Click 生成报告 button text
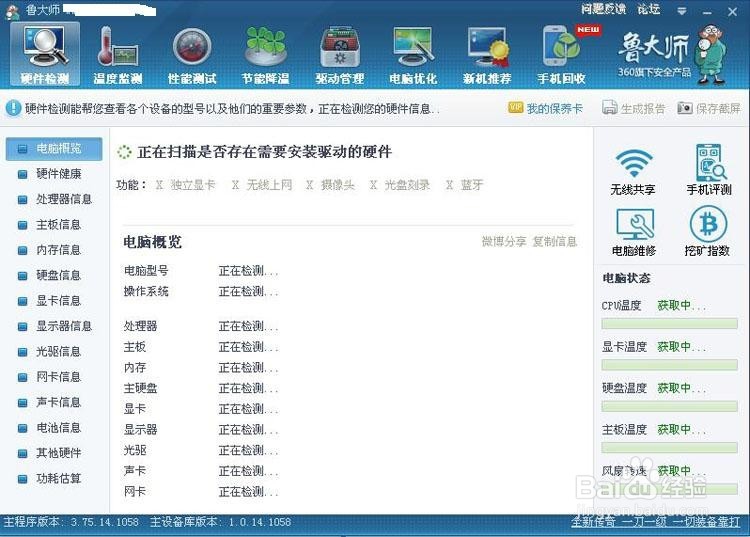This screenshot has height=537, width=750. click(x=643, y=109)
